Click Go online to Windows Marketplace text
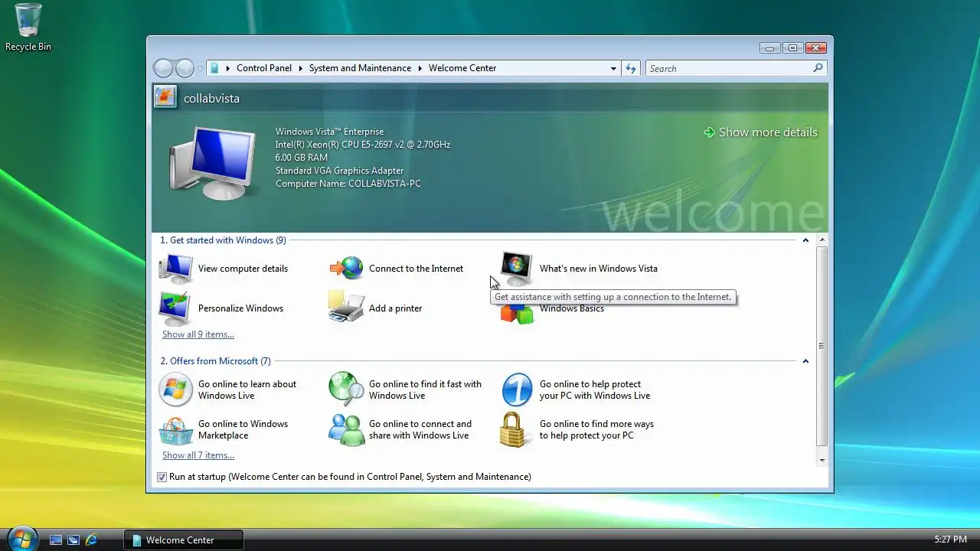Screen dimensions: 980x551 click(x=243, y=430)
